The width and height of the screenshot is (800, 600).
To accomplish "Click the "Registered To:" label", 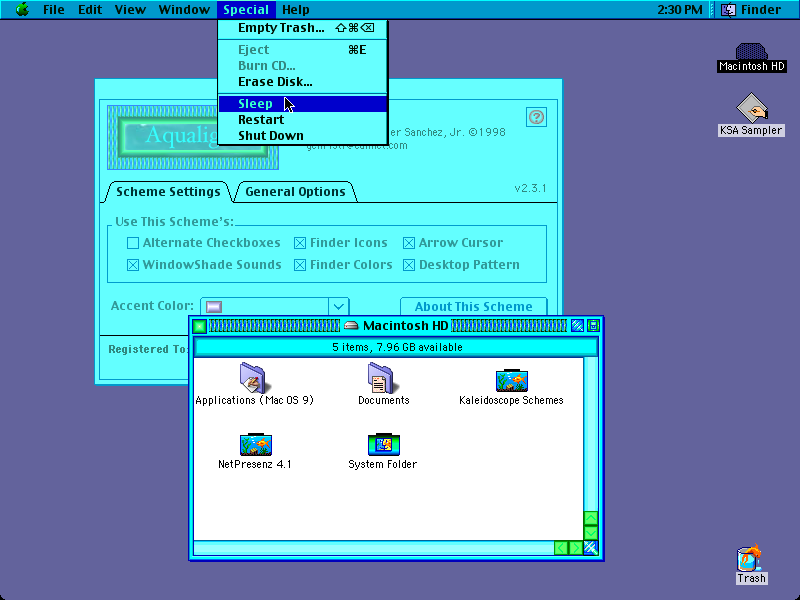I will 148,349.
